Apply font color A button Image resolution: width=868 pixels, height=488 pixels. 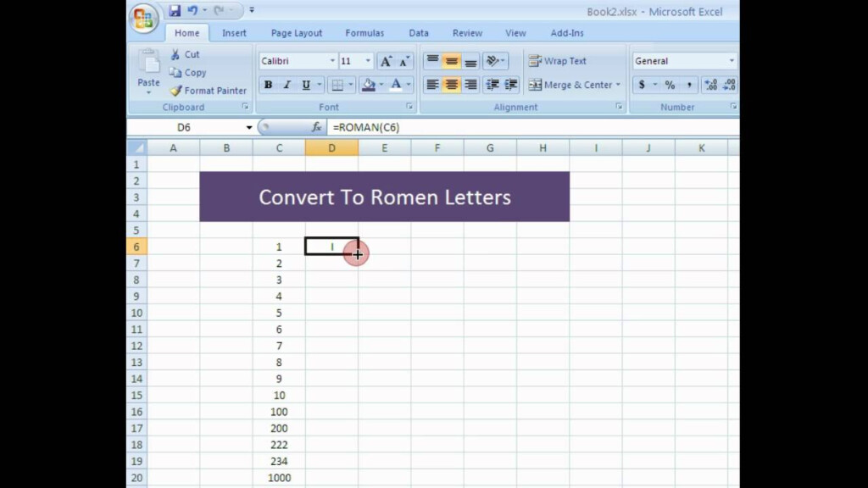tap(396, 85)
